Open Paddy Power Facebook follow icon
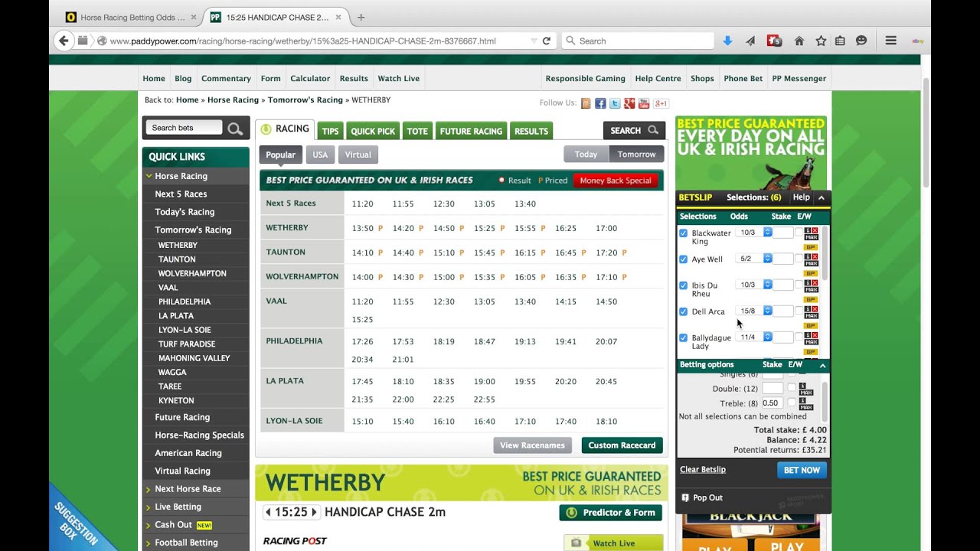The image size is (980, 551). click(600, 103)
